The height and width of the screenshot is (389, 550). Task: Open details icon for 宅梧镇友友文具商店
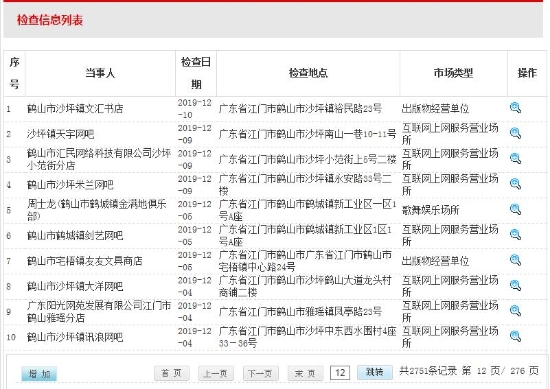pyautogui.click(x=515, y=260)
